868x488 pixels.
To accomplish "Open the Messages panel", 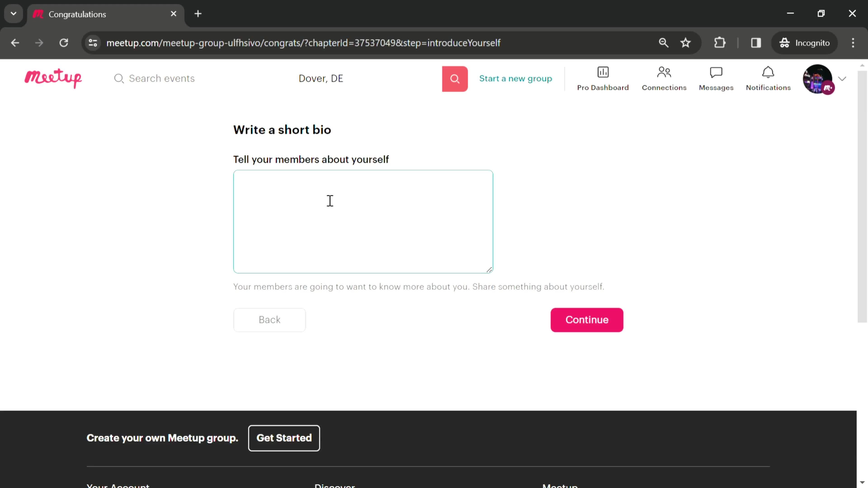I will 716,78.
